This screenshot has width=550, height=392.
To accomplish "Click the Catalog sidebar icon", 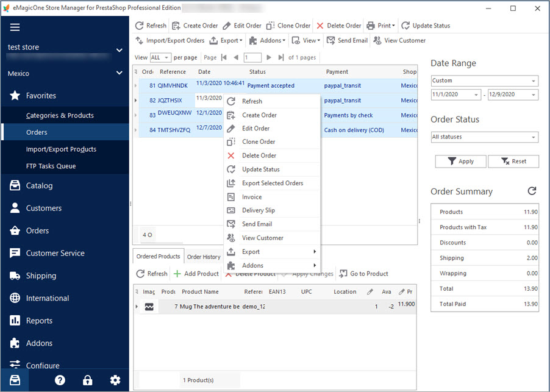I will click(x=15, y=185).
